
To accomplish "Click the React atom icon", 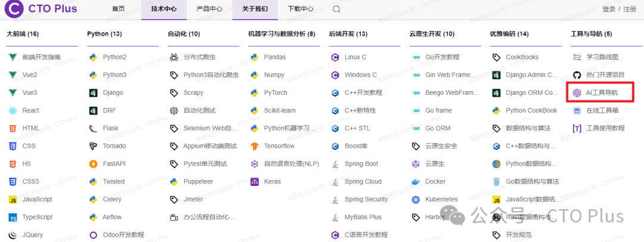I will coord(13,110).
